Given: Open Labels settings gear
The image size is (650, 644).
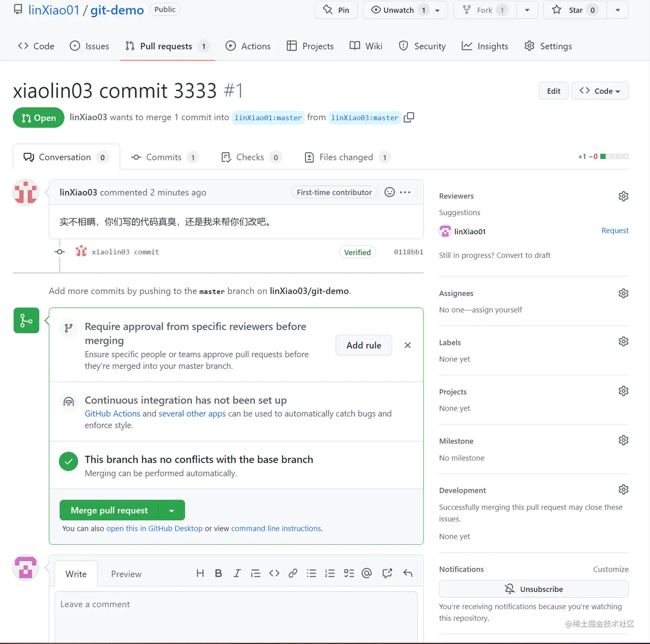Looking at the screenshot, I should coord(623,341).
